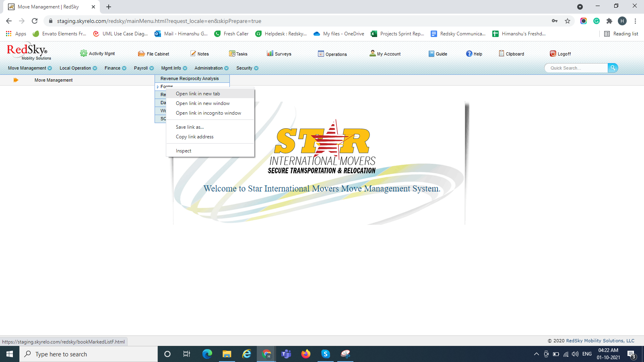Open the File Cabinet icon
Image resolution: width=644 pixels, height=362 pixels.
(141, 53)
